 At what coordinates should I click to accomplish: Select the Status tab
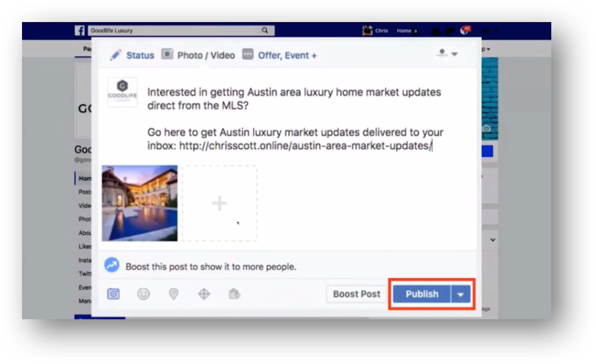click(x=140, y=56)
